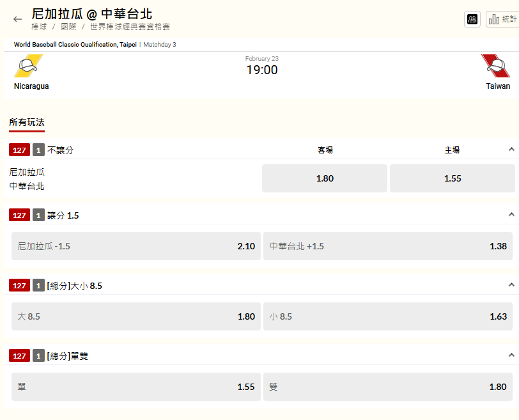The image size is (519, 420).
Task: Collapse the 不讓分 market section
Action: coord(511,149)
